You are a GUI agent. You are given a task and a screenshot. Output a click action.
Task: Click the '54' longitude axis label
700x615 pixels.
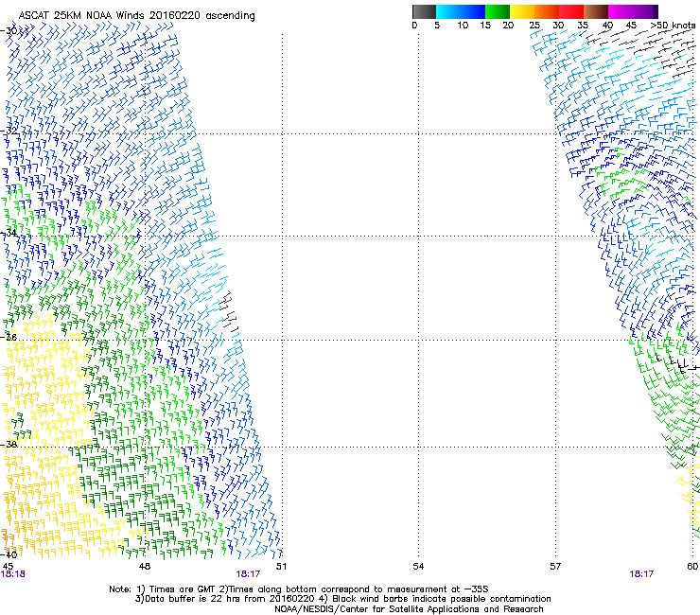[418, 567]
